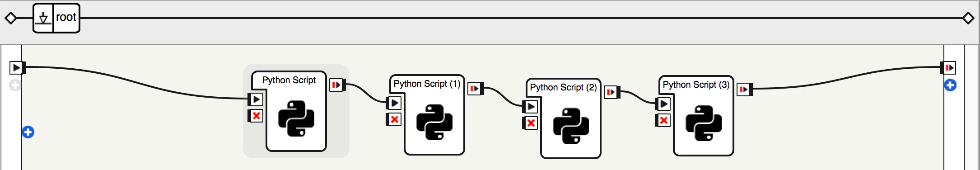Click the root breadcrumb label
This screenshot has height=170, width=980.
click(66, 17)
